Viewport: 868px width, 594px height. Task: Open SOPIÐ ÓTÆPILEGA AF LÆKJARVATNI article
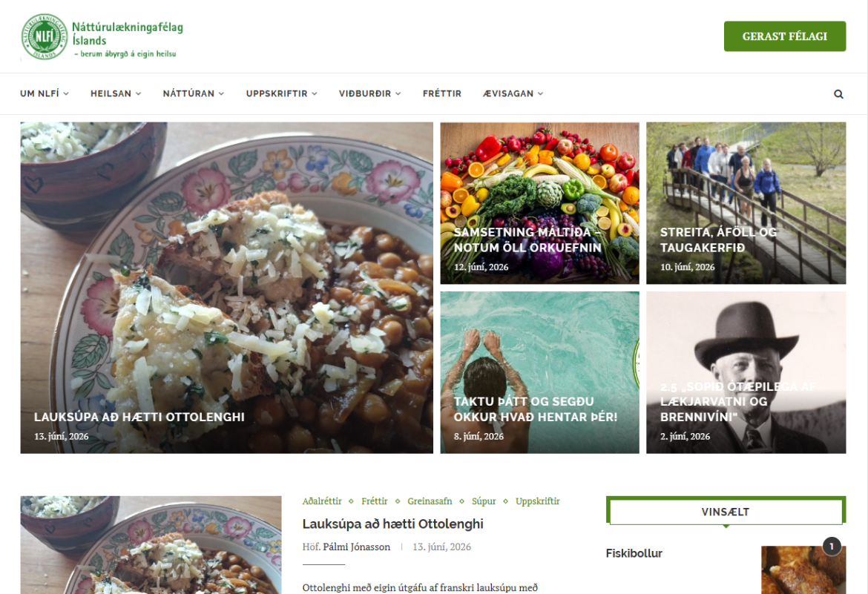tap(738, 401)
